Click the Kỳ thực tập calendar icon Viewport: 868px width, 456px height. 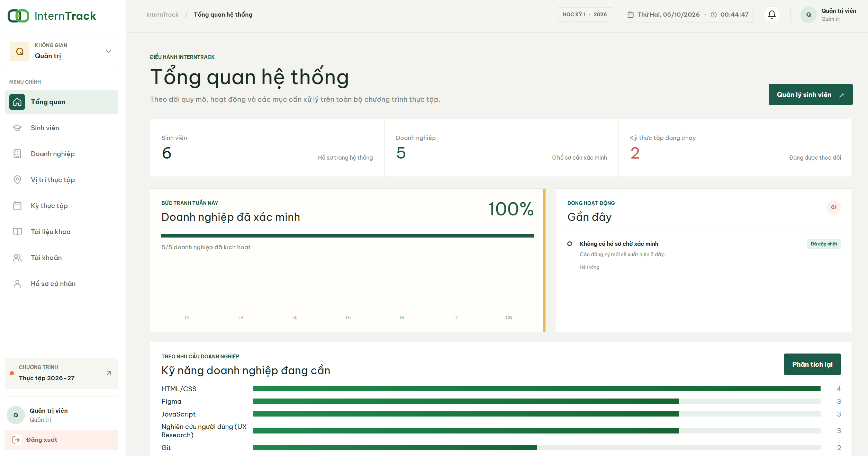tap(17, 206)
